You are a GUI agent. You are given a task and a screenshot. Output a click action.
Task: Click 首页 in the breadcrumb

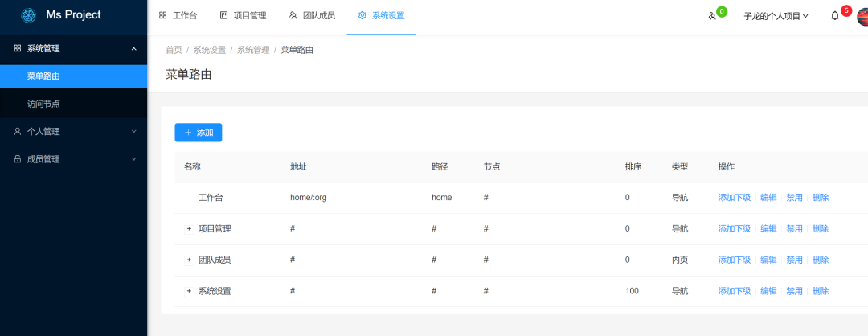pos(174,50)
